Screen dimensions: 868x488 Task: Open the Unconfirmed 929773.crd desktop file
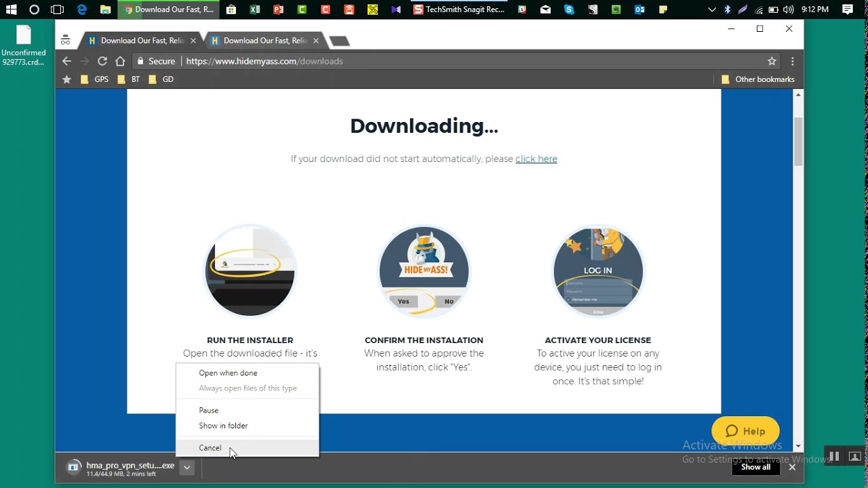coord(24,45)
